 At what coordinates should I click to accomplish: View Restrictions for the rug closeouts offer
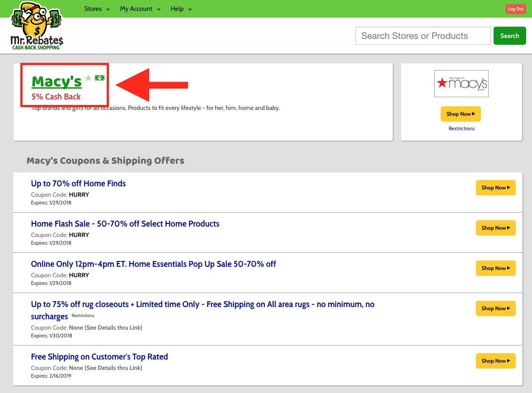pyautogui.click(x=83, y=316)
